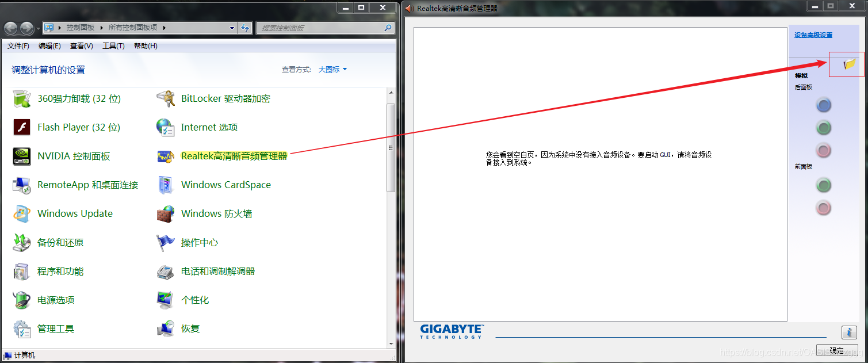Click the green rear panel audio jack
868x363 pixels.
[824, 128]
